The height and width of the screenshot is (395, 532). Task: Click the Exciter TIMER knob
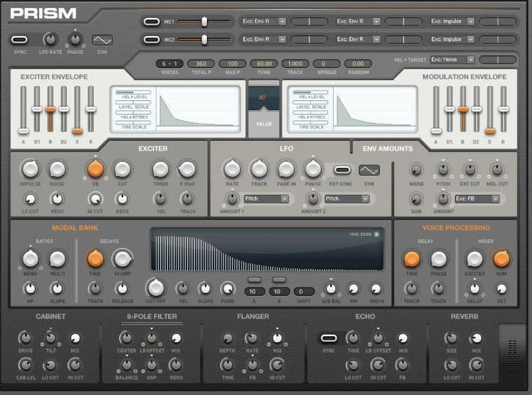(x=160, y=169)
